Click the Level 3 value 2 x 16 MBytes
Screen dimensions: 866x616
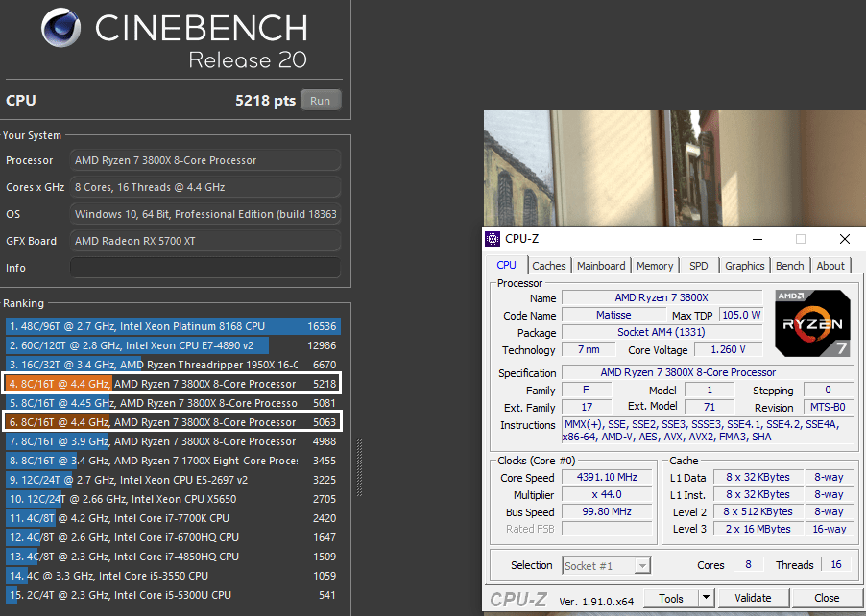758,529
